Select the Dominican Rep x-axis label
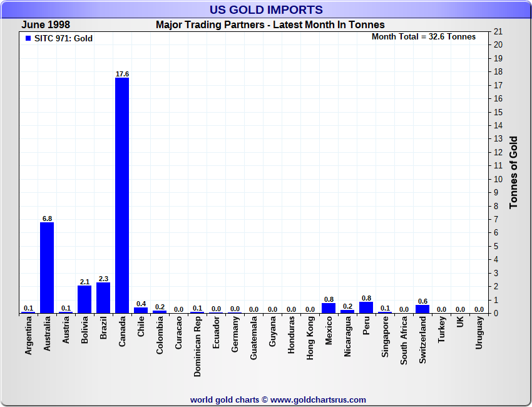Image resolution: width=532 pixels, height=407 pixels. coord(198,341)
